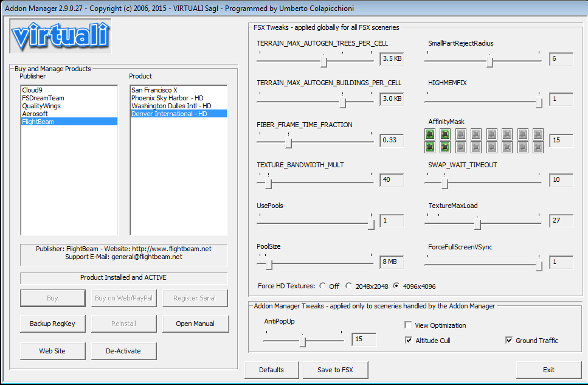
Task: Toggle eighth CPU core in AffinityMask top row
Action: [538, 134]
